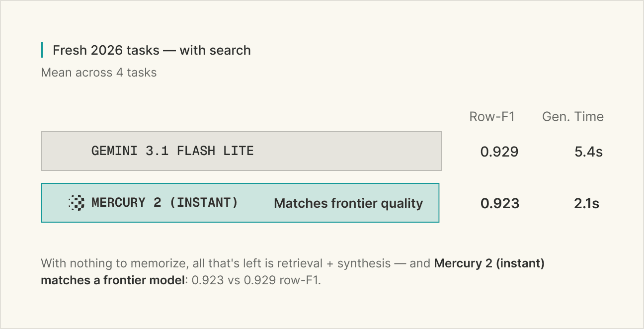Click the 0.923 Row-F1 value

(x=500, y=203)
